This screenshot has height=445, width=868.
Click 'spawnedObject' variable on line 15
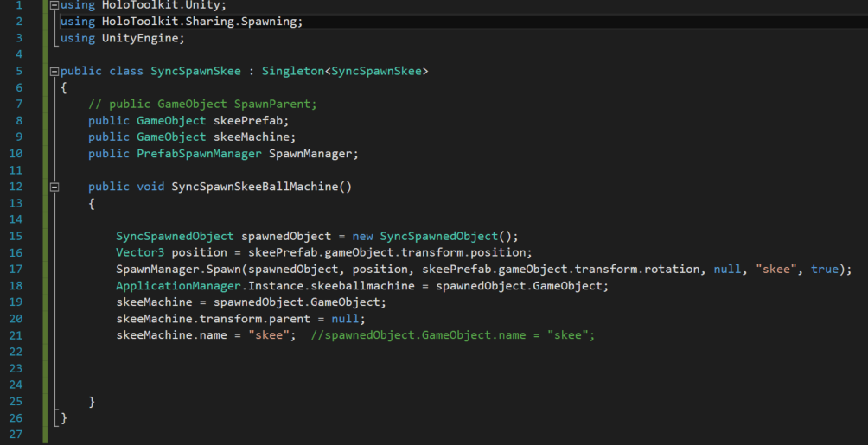tap(286, 236)
